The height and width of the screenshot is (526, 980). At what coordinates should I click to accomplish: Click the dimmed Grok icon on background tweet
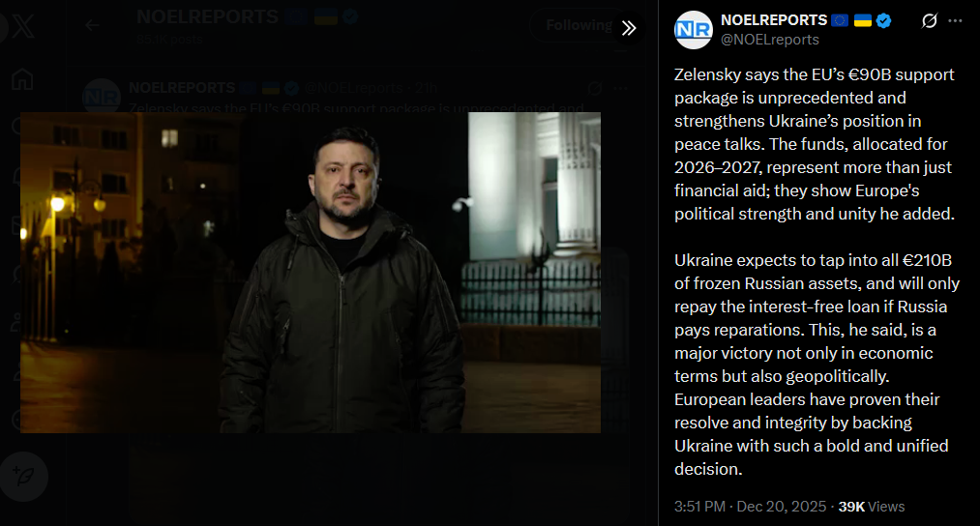pyautogui.click(x=595, y=88)
